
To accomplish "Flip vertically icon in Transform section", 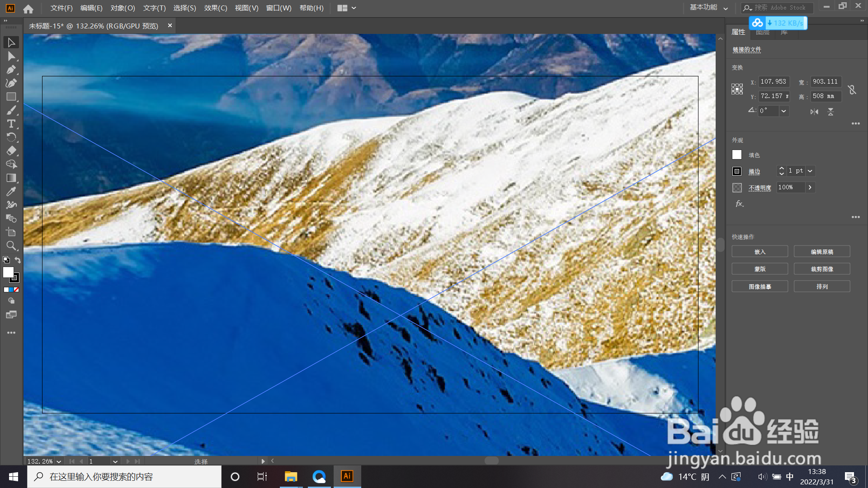I will pos(830,112).
